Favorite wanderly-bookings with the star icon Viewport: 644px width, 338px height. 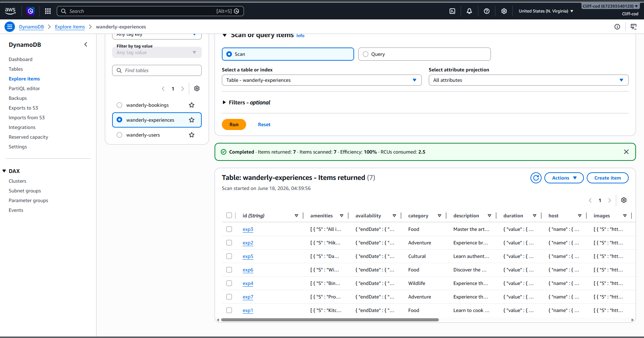(x=192, y=105)
